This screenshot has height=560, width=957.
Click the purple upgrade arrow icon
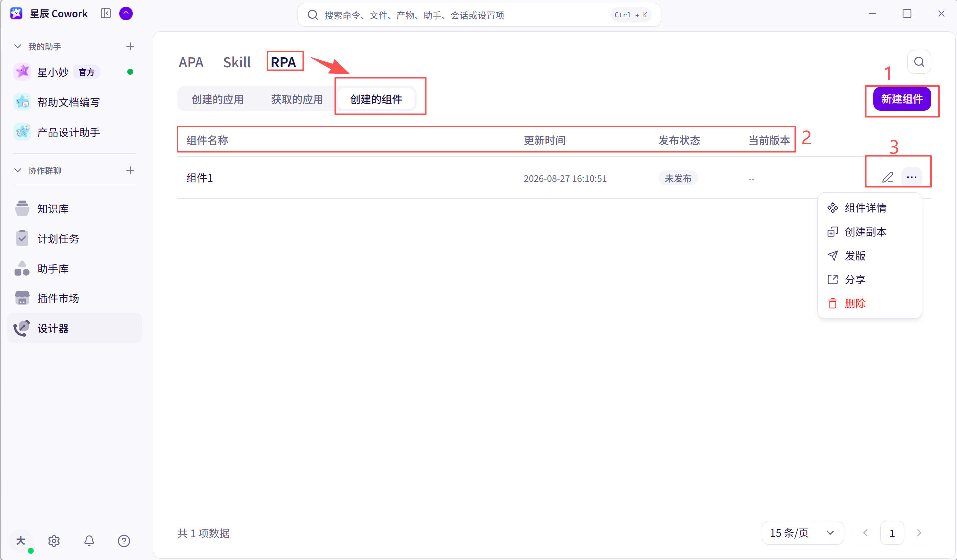(126, 14)
